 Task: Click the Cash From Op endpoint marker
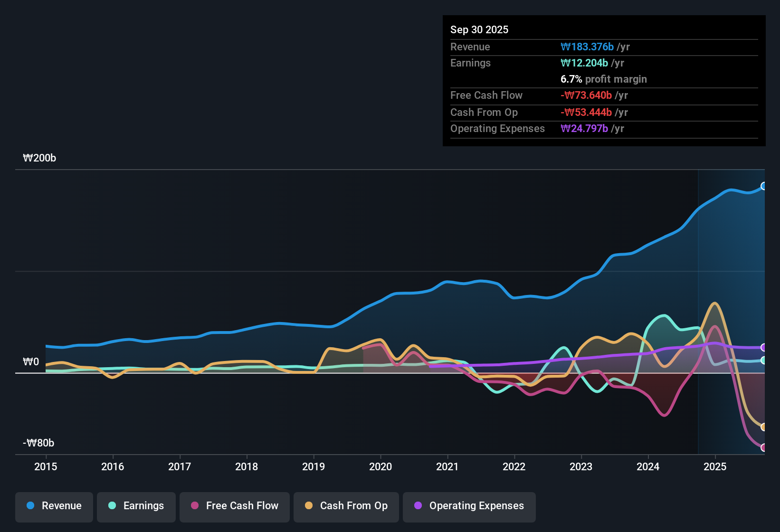point(763,427)
